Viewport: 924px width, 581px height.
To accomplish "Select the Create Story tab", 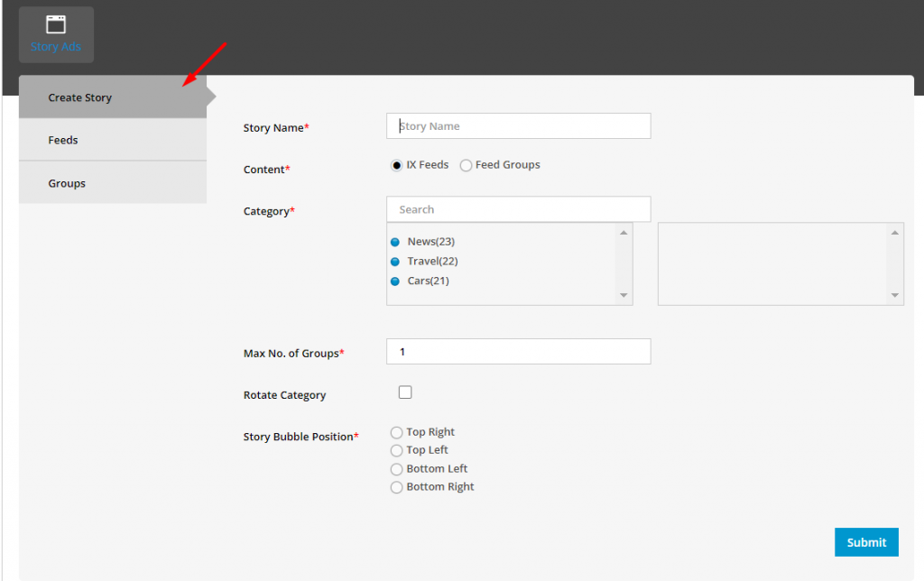I will pos(113,97).
